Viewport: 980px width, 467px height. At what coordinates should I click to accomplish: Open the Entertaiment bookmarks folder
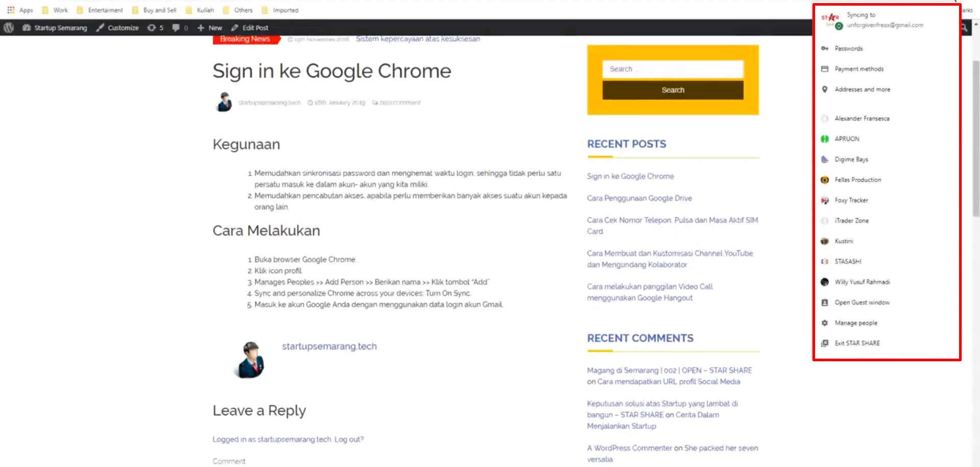click(100, 10)
